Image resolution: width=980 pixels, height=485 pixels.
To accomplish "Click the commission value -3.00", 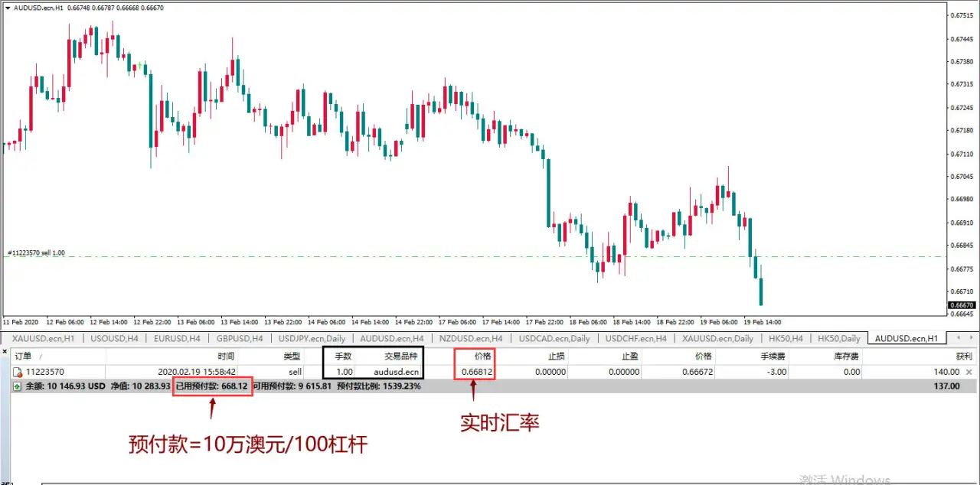I will click(x=776, y=372).
